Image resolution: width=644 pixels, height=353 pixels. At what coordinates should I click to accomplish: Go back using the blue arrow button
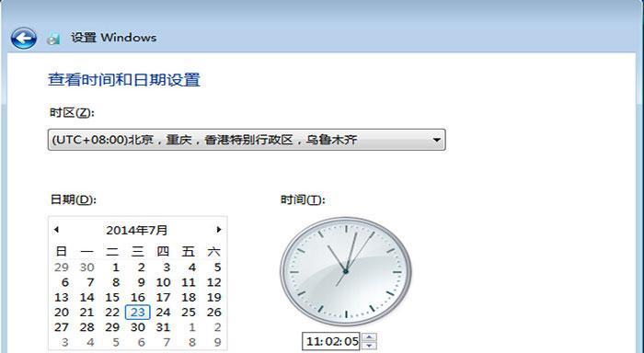click(23, 39)
